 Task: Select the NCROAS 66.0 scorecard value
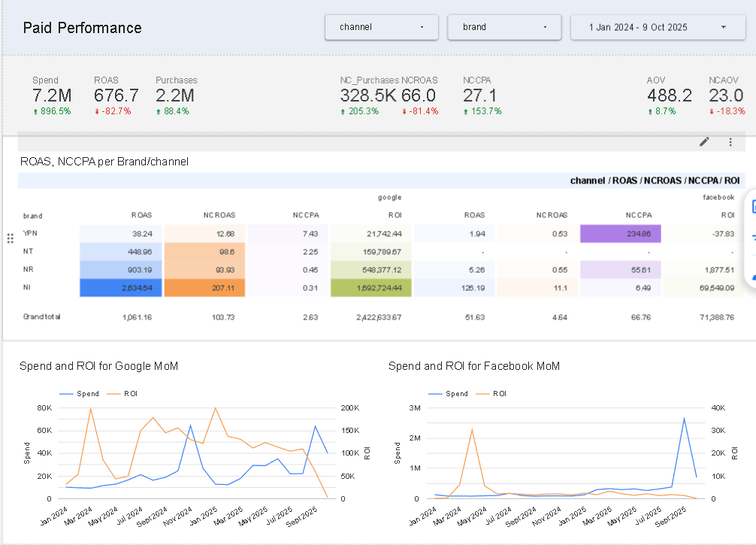tap(419, 95)
